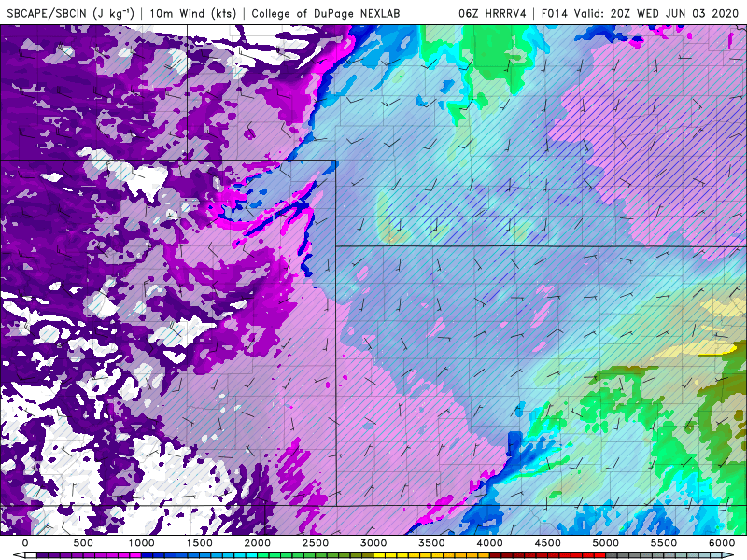Click the 1500 label on the color scale

pyautogui.click(x=199, y=543)
